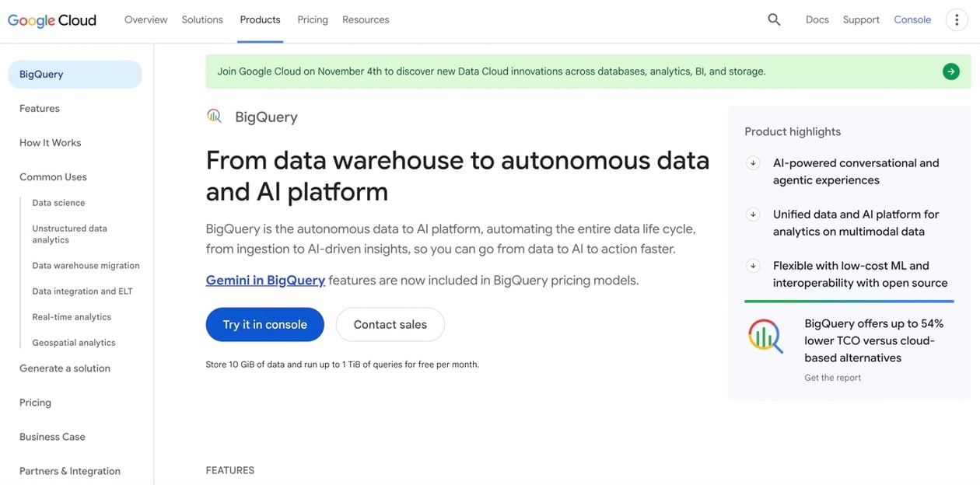Open the three-dot more options menu
This screenshot has width=980, height=485.
(x=957, y=20)
